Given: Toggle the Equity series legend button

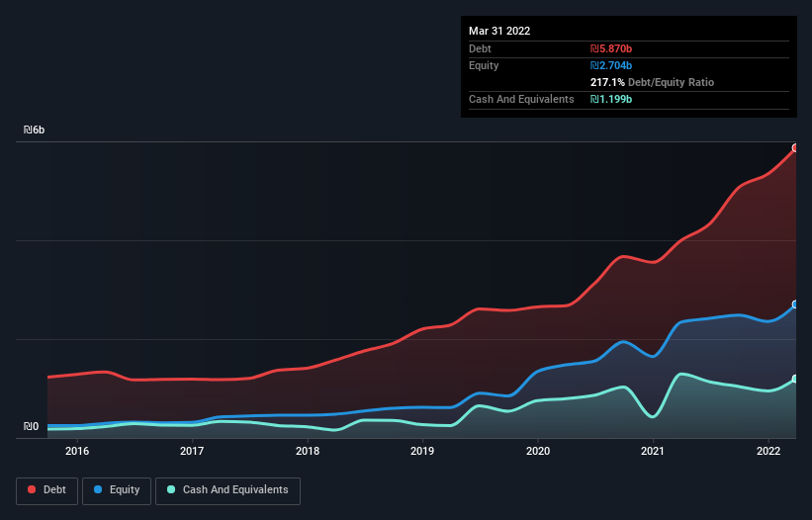Looking at the screenshot, I should coord(117,490).
